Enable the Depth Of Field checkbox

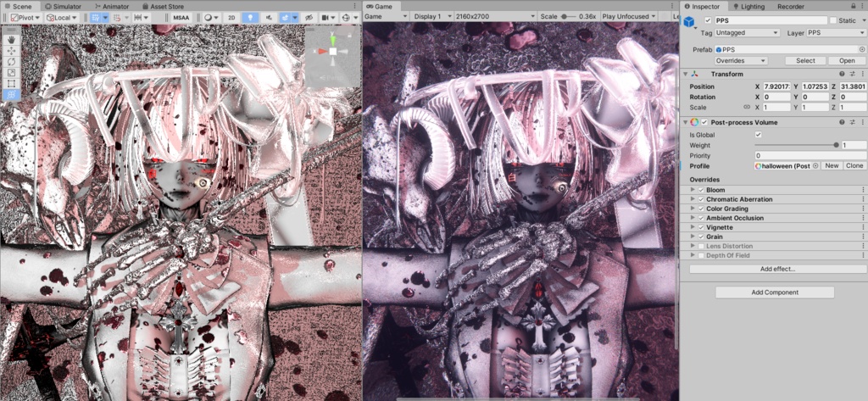coord(701,255)
